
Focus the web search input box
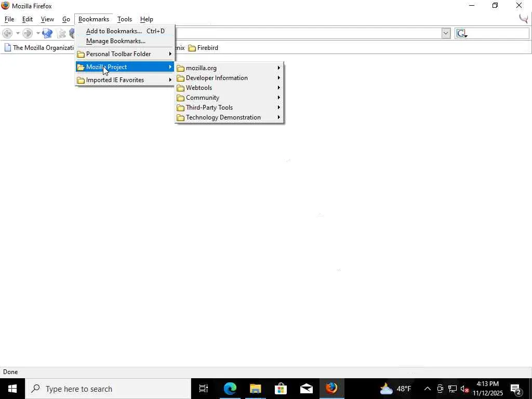coord(498,33)
